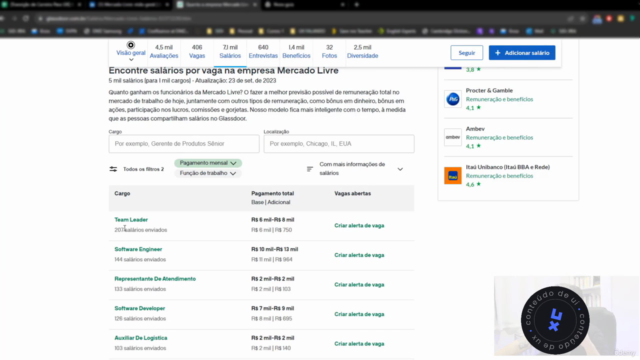This screenshot has height=360, width=640.
Task: Click the red extension icon in browser toolbar
Action: pos(609,18)
